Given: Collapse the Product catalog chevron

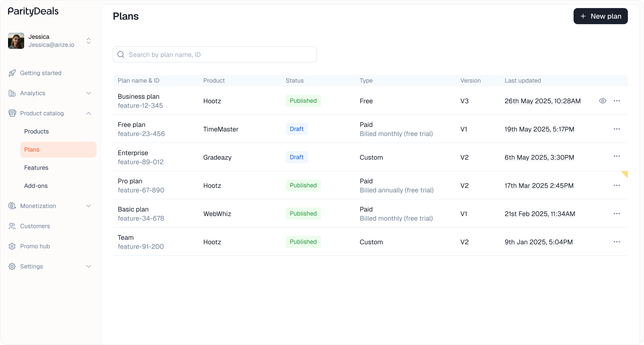Looking at the screenshot, I should [89, 113].
